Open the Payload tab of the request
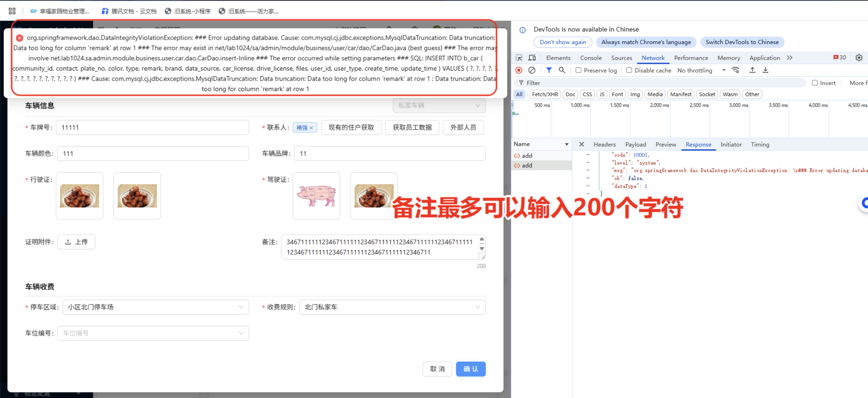Screen dimensions: 868x398 point(636,144)
